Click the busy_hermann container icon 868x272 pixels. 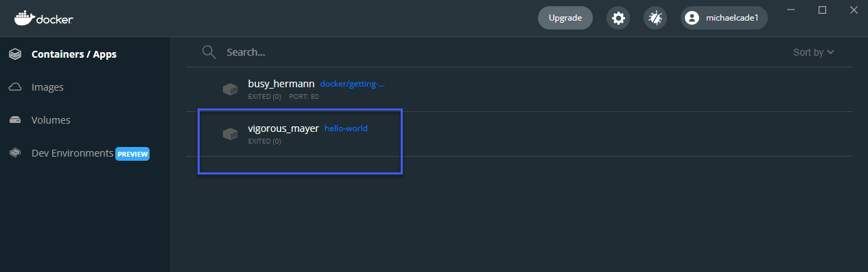click(231, 89)
